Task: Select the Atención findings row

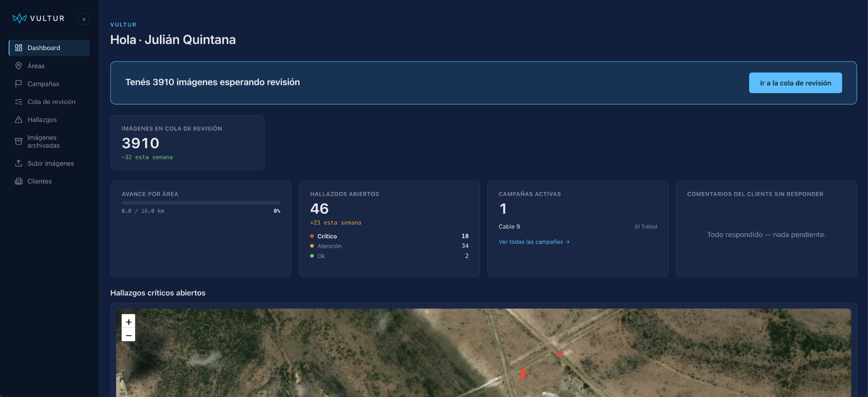Action: pos(389,246)
